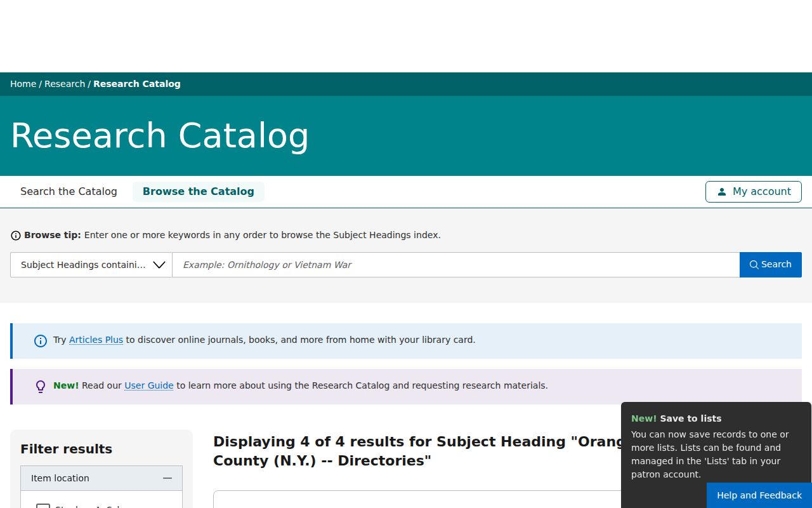Click the info circle icon by Articles Plus
This screenshot has height=508, width=812.
click(x=41, y=341)
